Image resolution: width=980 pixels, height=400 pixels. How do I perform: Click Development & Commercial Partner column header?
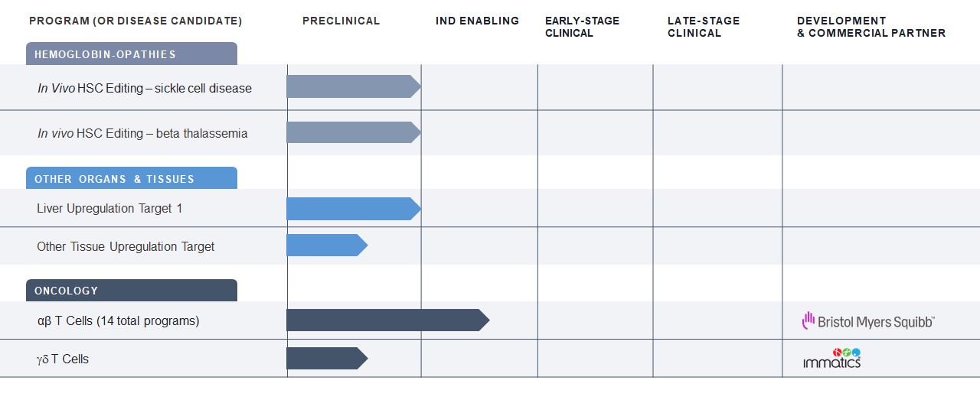coord(871,27)
